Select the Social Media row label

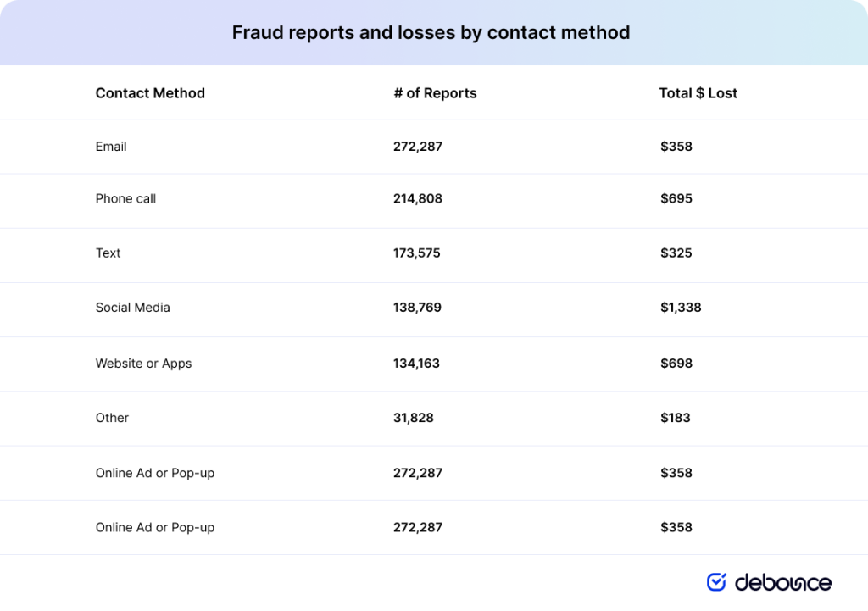(x=132, y=308)
